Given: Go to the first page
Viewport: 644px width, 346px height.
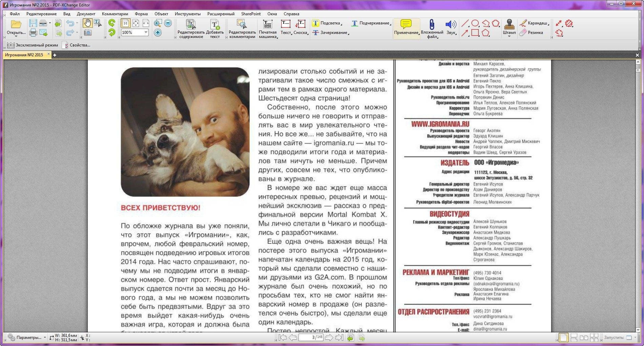Looking at the screenshot, I should pos(282,338).
